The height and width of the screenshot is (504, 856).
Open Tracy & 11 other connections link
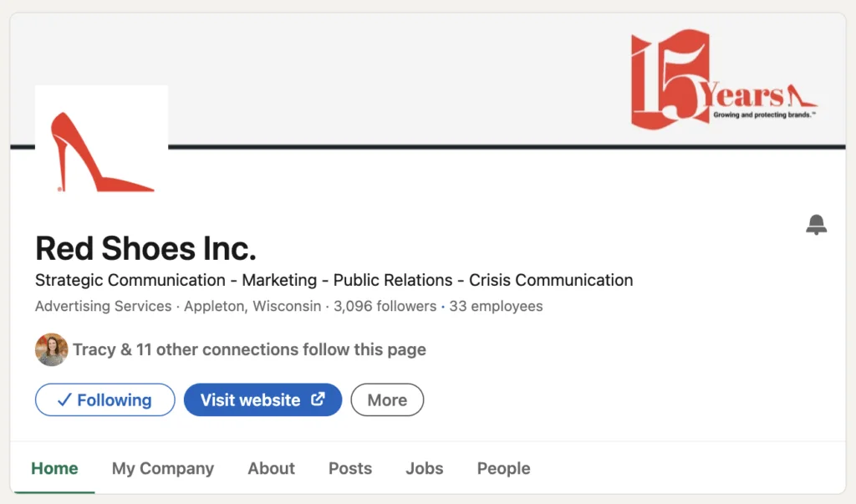[x=249, y=349]
